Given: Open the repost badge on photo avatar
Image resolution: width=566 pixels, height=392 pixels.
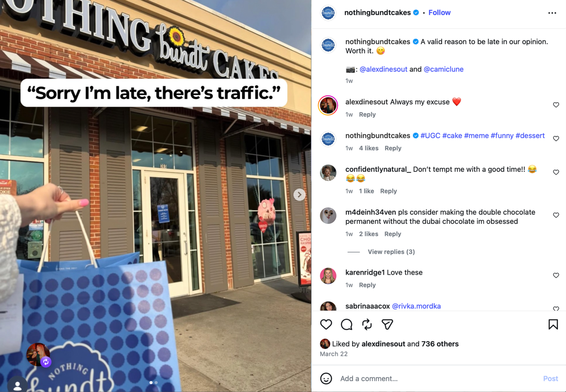Looking at the screenshot, I should (x=46, y=362).
